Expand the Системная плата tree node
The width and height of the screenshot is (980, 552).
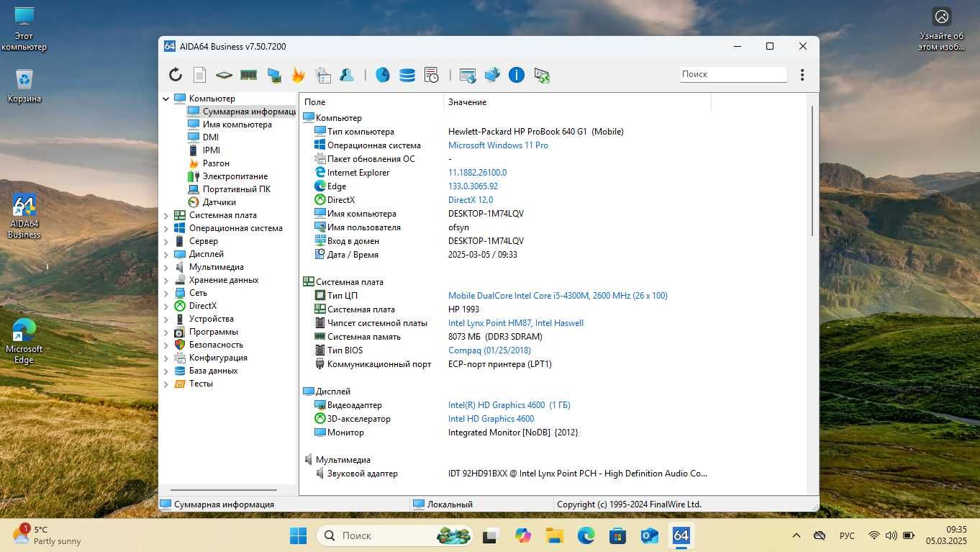166,215
